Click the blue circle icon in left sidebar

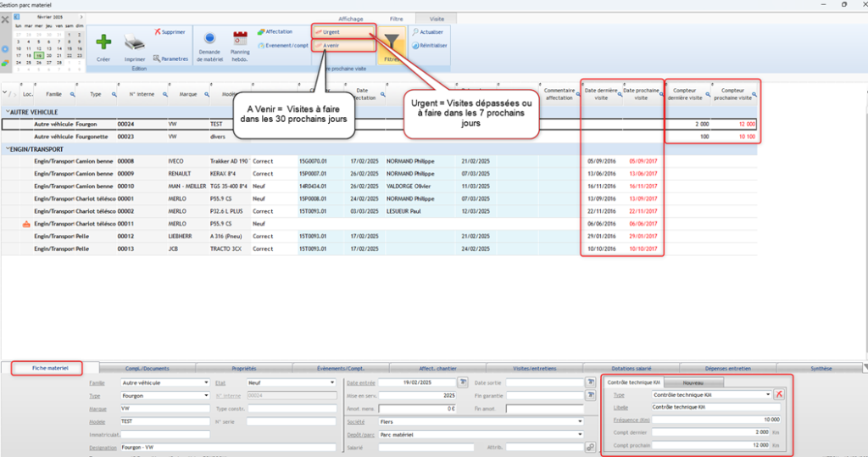tap(5, 48)
